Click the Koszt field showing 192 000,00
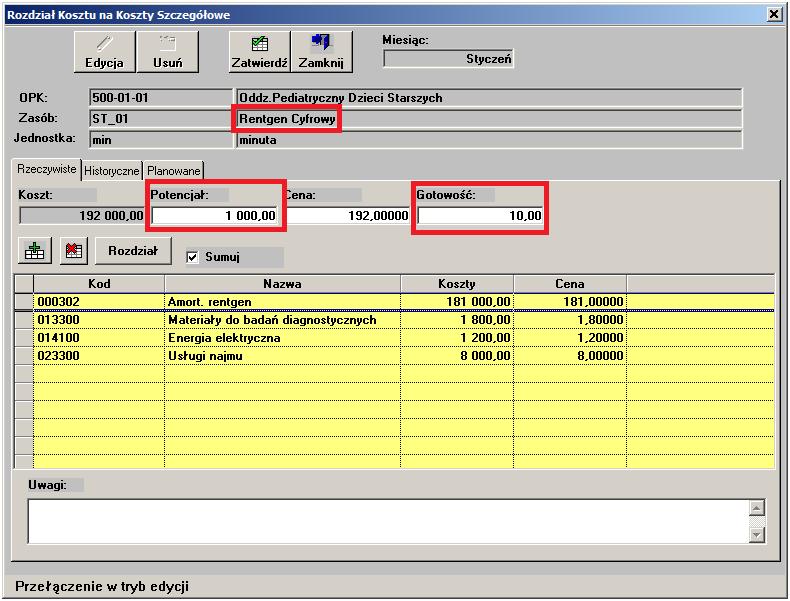 point(82,216)
